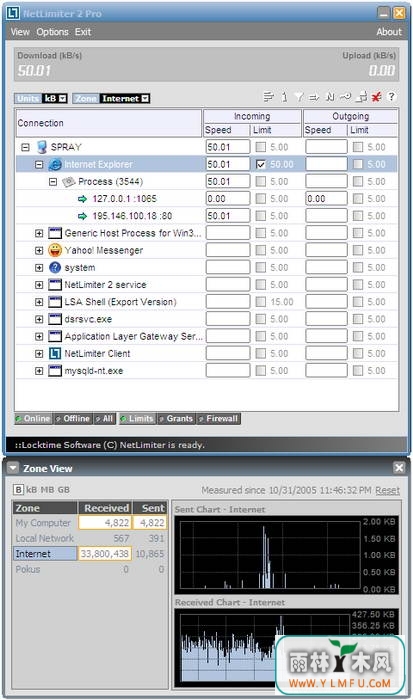Close the Zone View panel

tap(399, 467)
